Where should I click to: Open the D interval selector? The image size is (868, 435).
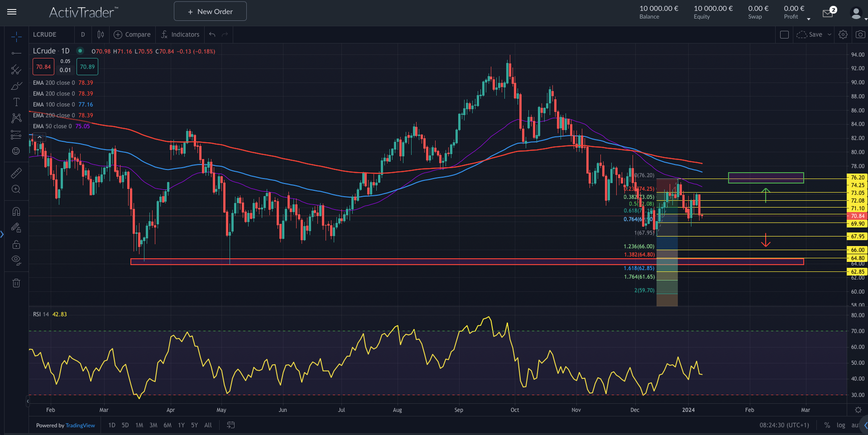click(83, 34)
